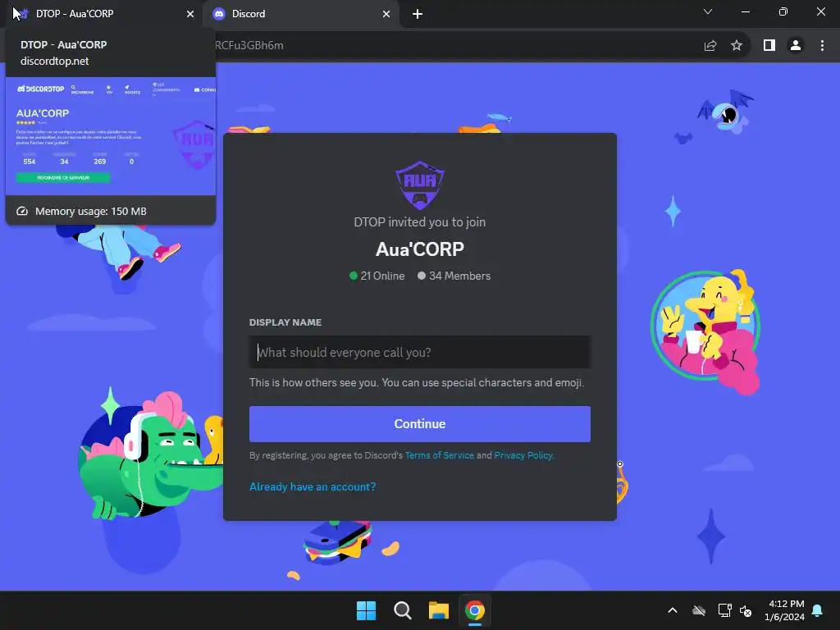Open the Chrome profile menu

[x=796, y=46]
